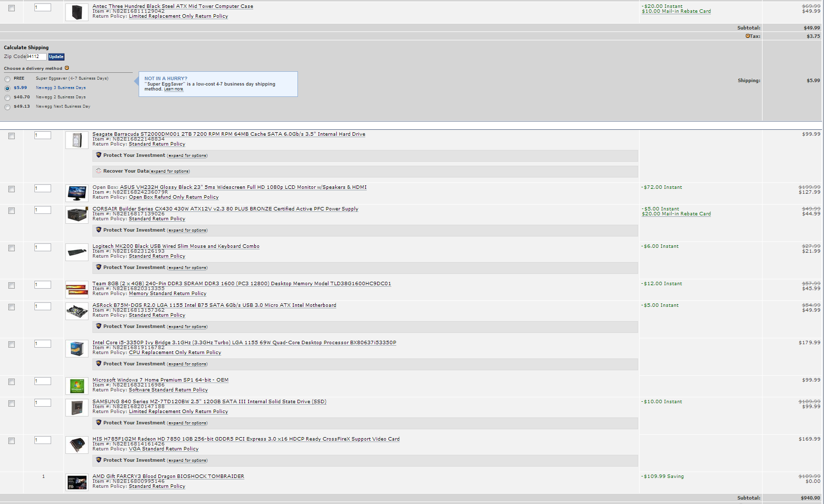Click the quantity field for HIS Radeon card
This screenshot has height=504, width=824.
click(x=43, y=440)
